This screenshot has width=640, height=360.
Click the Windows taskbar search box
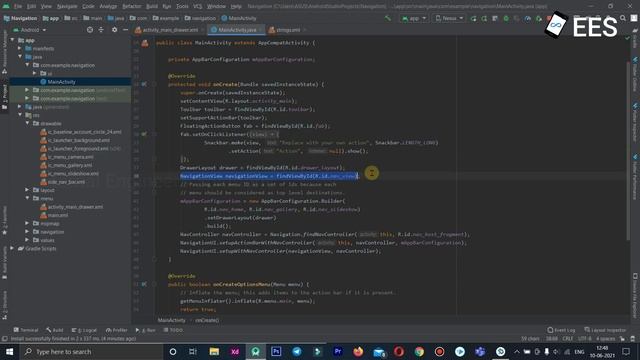(91, 351)
